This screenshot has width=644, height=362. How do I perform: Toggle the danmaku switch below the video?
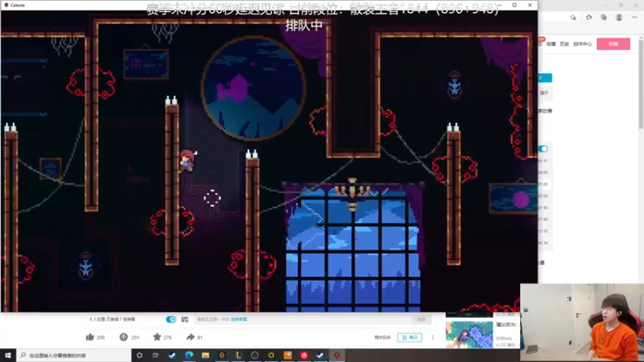pos(171,319)
